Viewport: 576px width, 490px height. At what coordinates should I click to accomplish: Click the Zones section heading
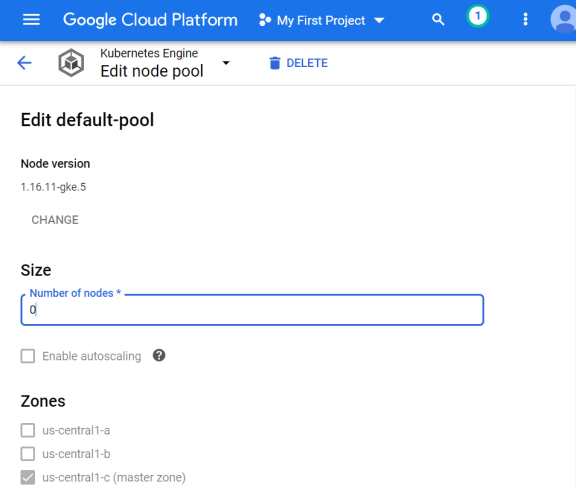tap(43, 401)
